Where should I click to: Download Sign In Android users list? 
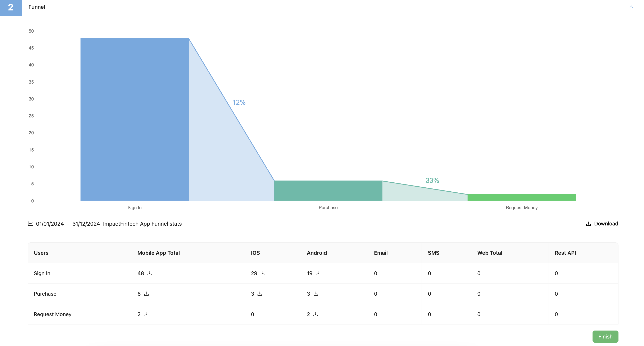click(x=318, y=273)
